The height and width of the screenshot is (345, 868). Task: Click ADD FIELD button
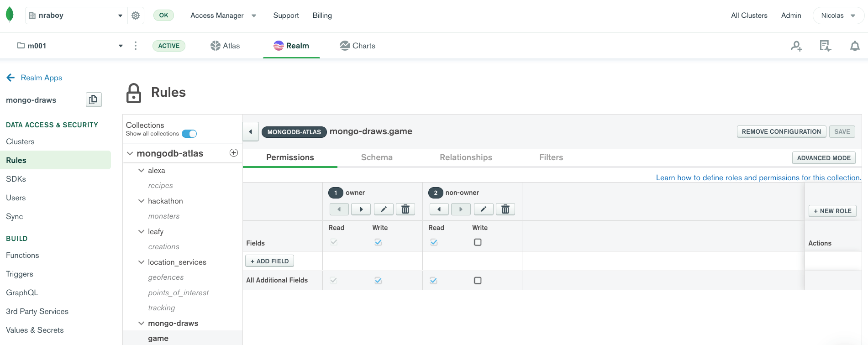[x=269, y=261]
